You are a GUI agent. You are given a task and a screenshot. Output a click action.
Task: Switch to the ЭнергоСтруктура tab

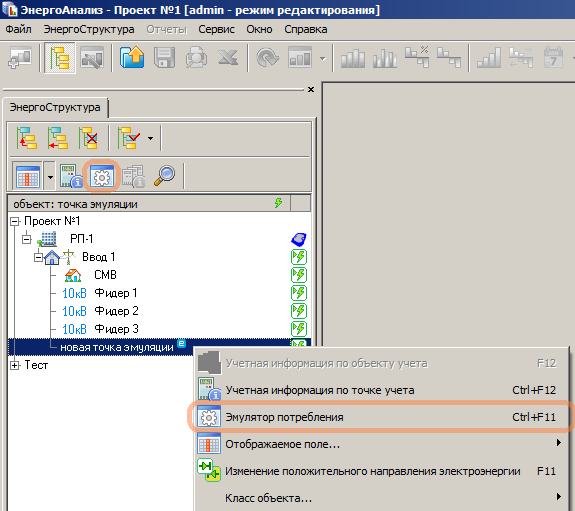(55, 107)
